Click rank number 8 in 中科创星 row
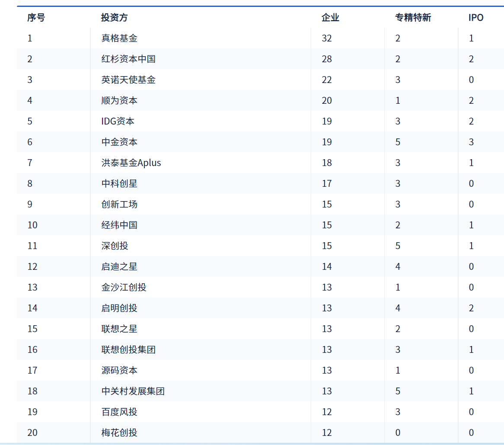This screenshot has height=445, width=504. click(x=30, y=184)
